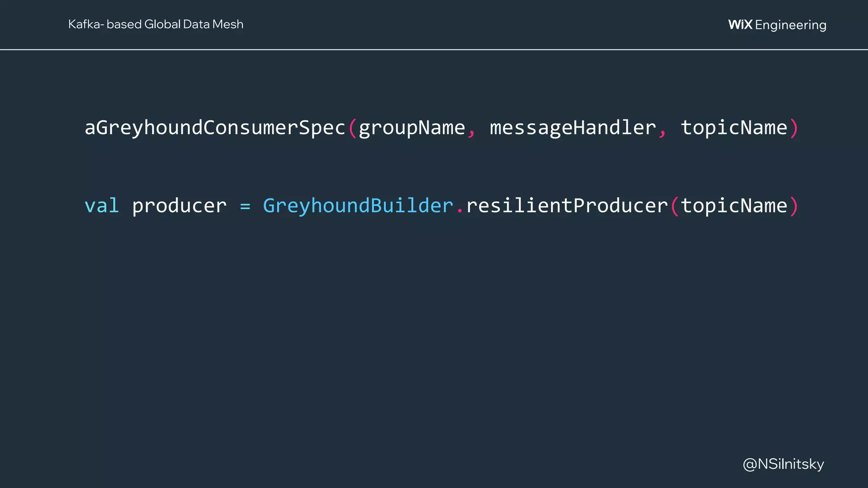Click topicName in the consumer spec line
The width and height of the screenshot is (868, 488).
pos(734,128)
